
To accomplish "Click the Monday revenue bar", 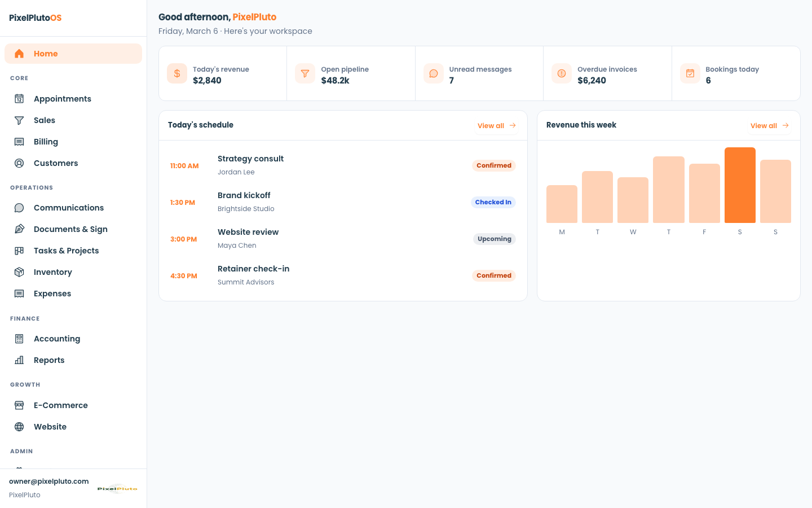I will tap(562, 204).
